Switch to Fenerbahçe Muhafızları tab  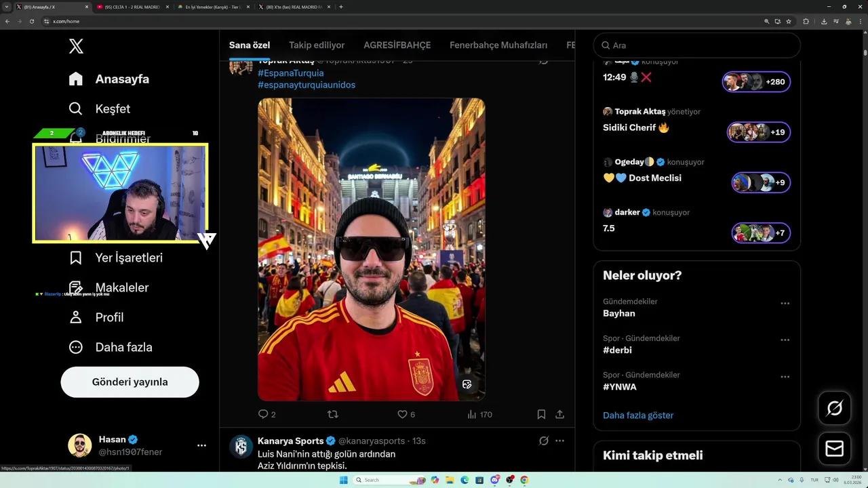click(x=498, y=45)
